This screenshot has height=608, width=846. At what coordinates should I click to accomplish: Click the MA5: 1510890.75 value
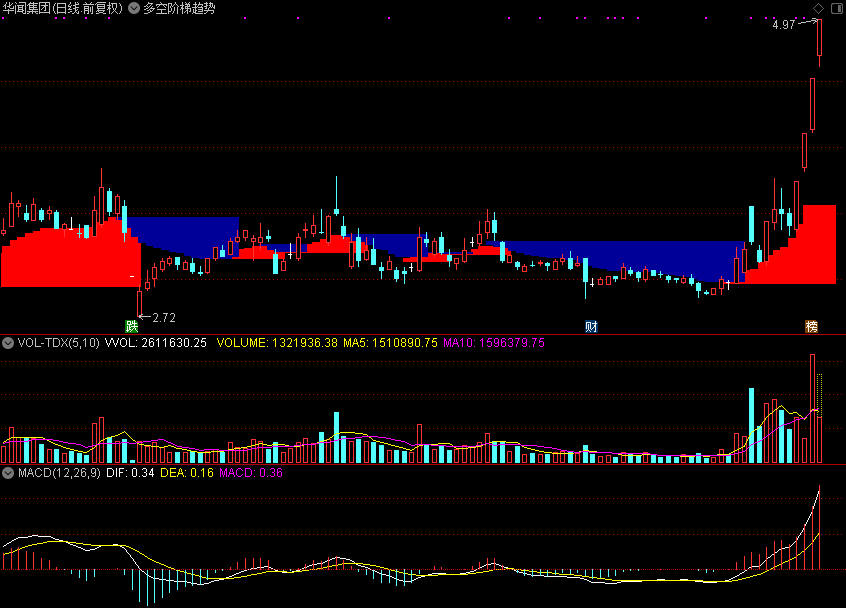[x=390, y=343]
